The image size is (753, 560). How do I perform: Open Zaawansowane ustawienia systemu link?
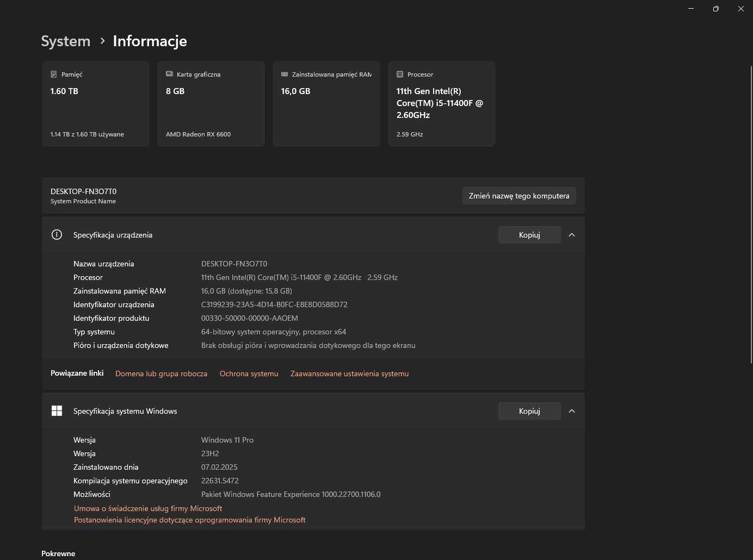[x=349, y=374]
